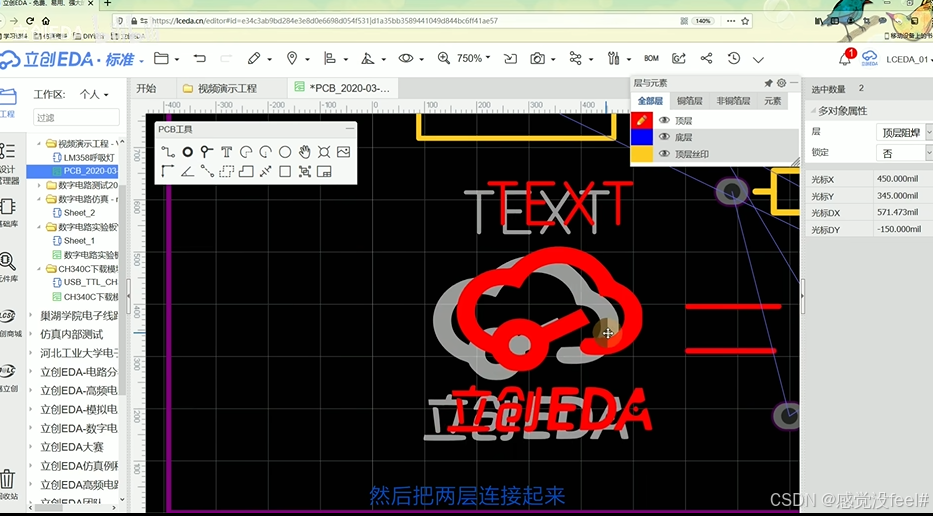Expand more toolbar options chevron
Viewport: 933px width, 516px height.
coord(758,60)
